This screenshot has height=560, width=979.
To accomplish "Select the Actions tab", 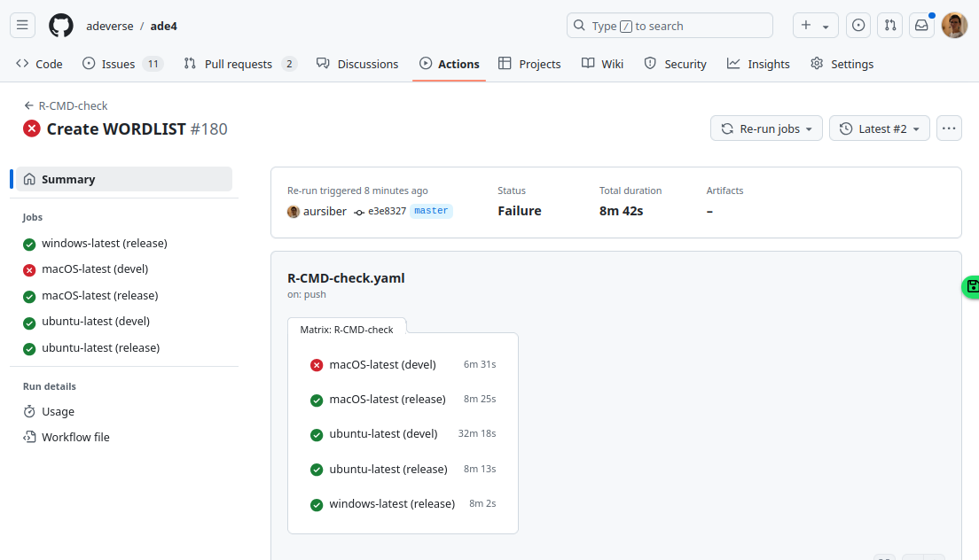I will pos(449,64).
